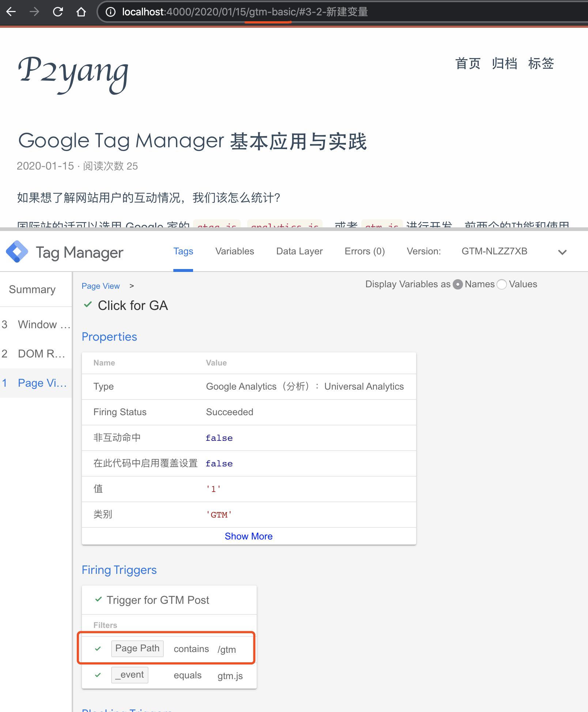The width and height of the screenshot is (588, 712).
Task: Click Trigger for GTM Post name
Action: pos(158,600)
